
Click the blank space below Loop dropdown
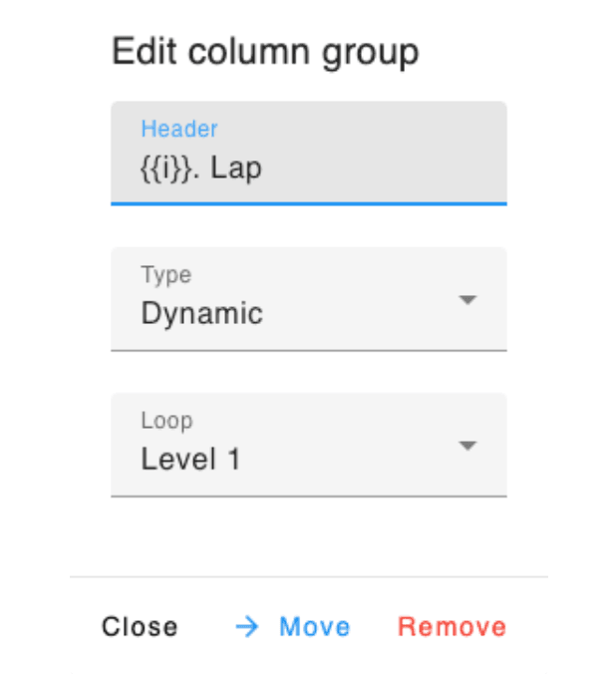(309, 536)
